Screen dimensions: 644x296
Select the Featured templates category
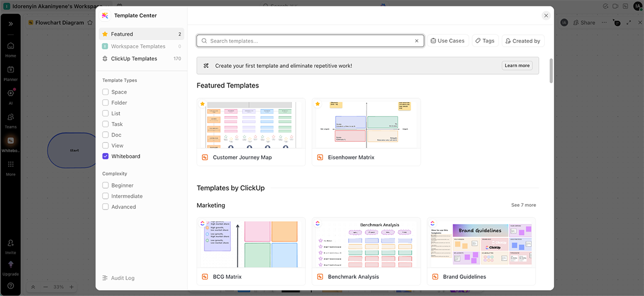141,34
